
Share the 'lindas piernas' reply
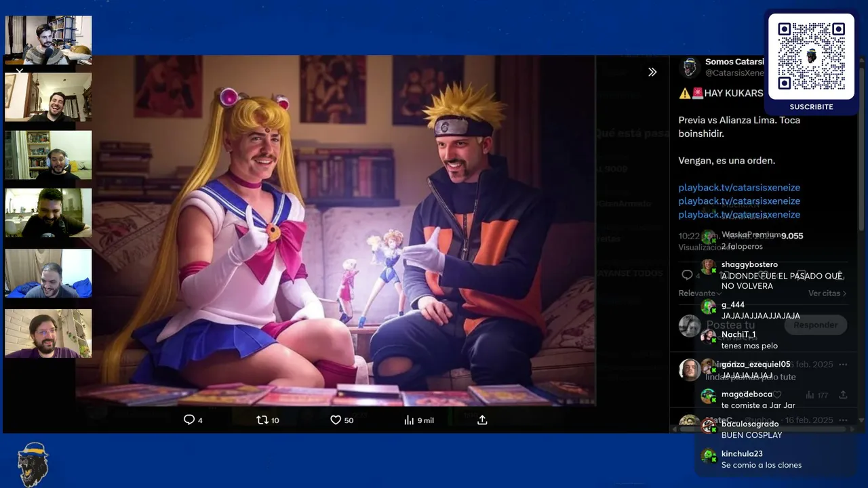click(x=843, y=394)
